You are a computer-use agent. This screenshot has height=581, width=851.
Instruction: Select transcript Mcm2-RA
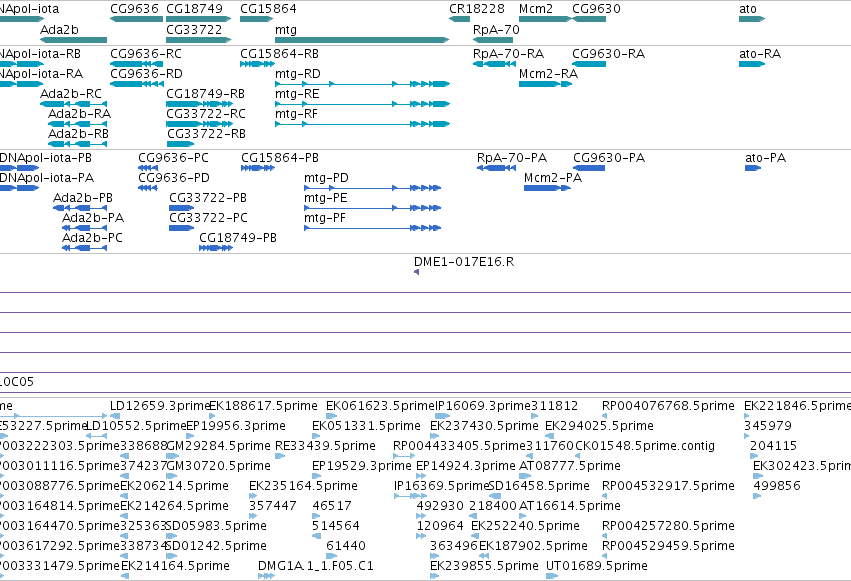coord(545,84)
